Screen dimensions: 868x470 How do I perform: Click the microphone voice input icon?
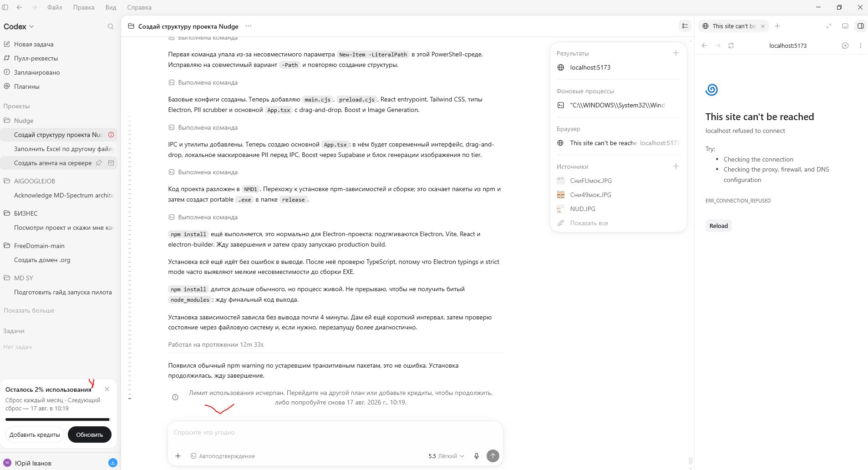(x=476, y=456)
